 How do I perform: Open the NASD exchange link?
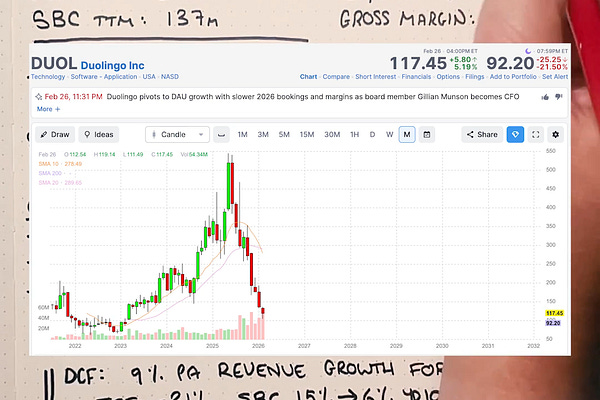click(x=170, y=77)
